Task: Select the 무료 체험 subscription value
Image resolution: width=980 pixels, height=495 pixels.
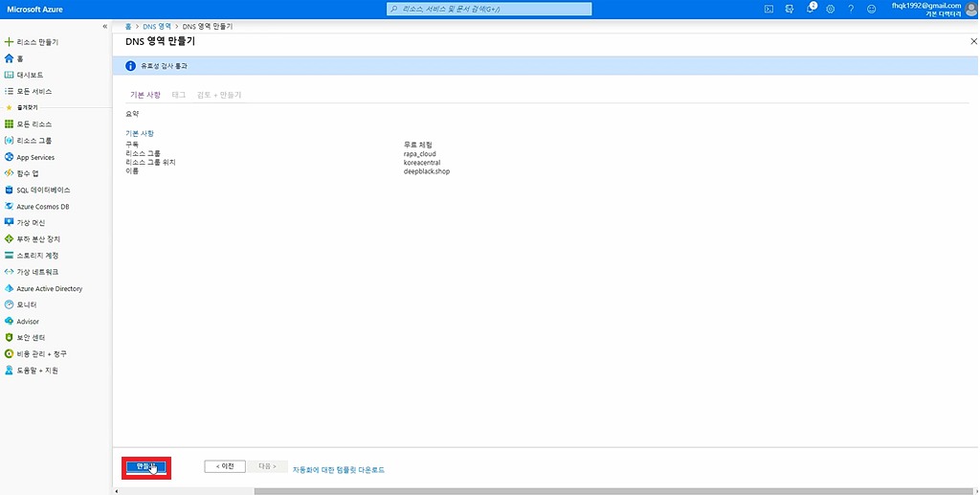Action: click(x=418, y=145)
